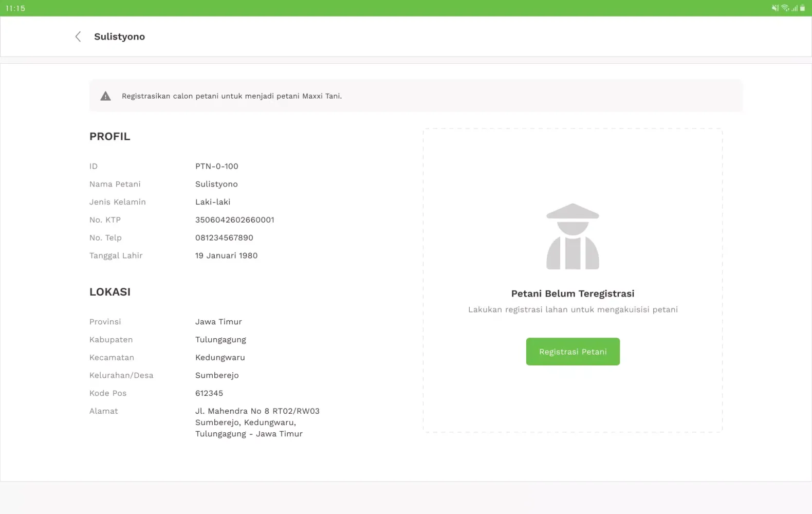Tap the muted sound status icon
This screenshot has height=514, width=812.
[775, 8]
